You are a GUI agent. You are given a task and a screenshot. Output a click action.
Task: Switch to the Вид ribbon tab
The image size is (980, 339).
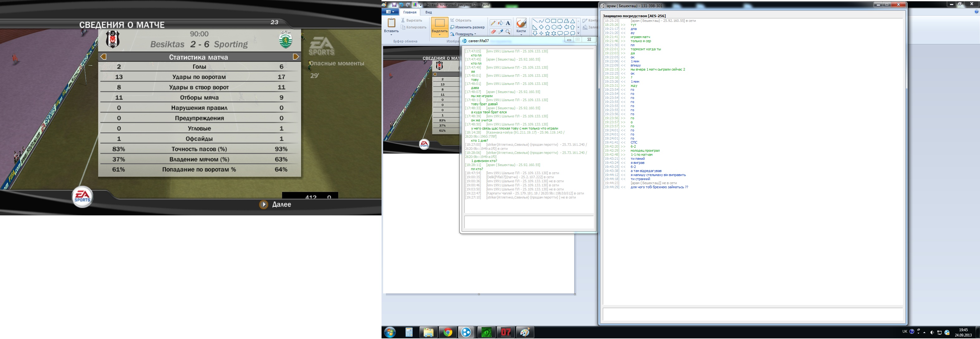click(x=429, y=12)
